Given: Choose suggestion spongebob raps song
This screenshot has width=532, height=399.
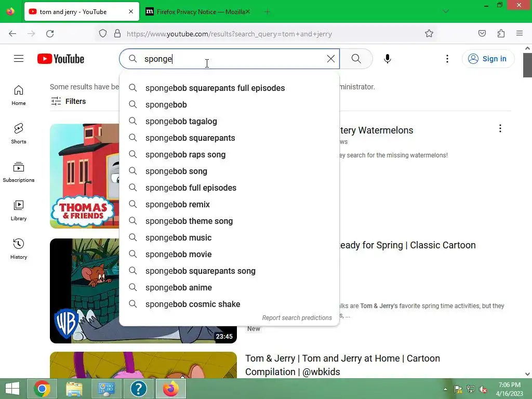Looking at the screenshot, I should point(229,154).
